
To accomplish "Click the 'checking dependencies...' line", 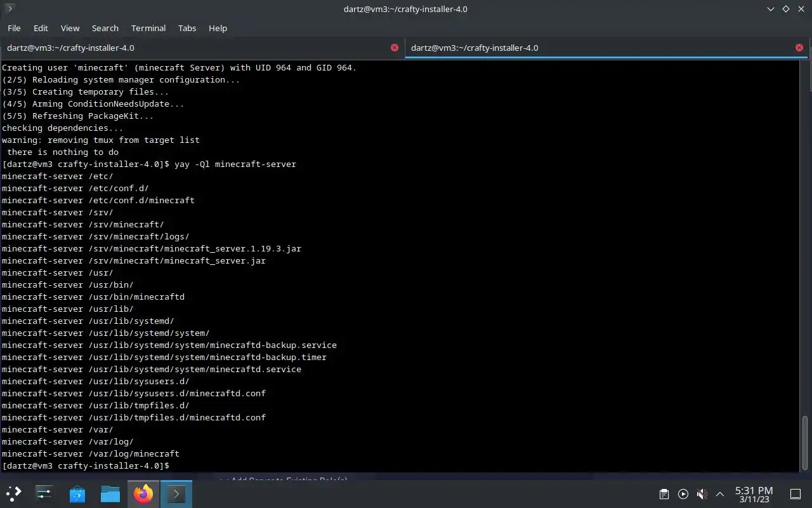I will pos(63,128).
